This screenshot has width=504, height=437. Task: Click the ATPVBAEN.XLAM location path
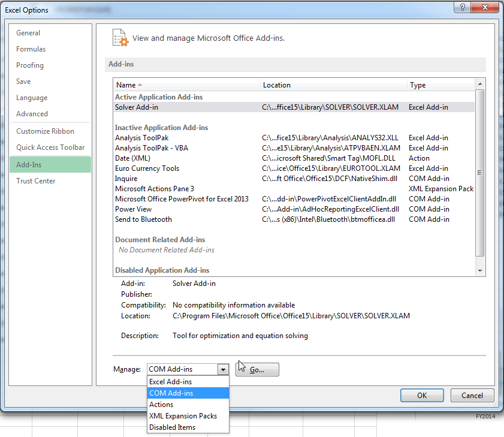[x=331, y=148]
